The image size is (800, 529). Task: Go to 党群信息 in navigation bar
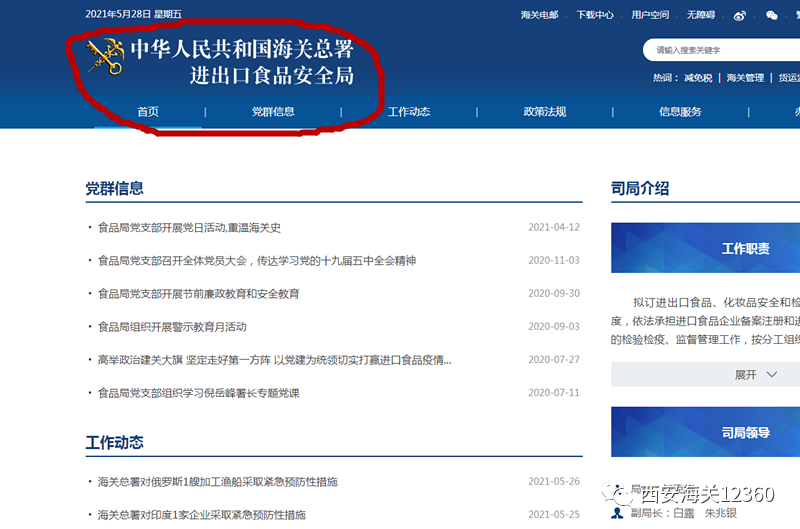[x=273, y=112]
